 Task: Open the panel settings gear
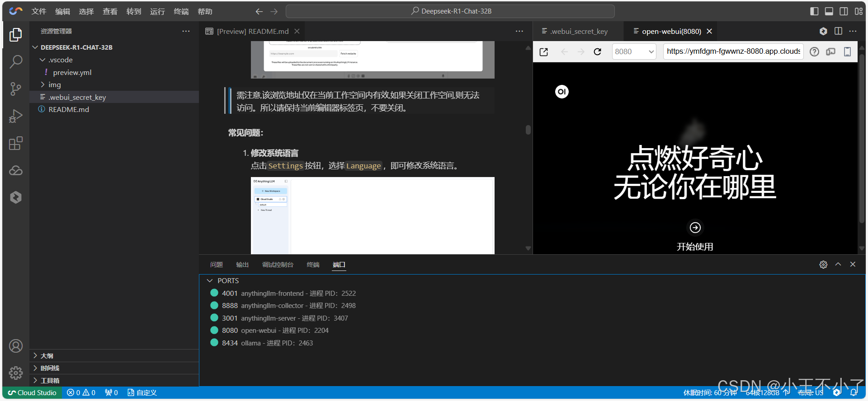pos(823,265)
